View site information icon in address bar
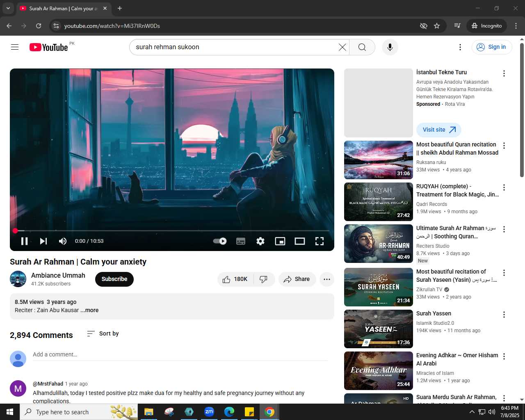This screenshot has width=525, height=420. click(x=57, y=26)
